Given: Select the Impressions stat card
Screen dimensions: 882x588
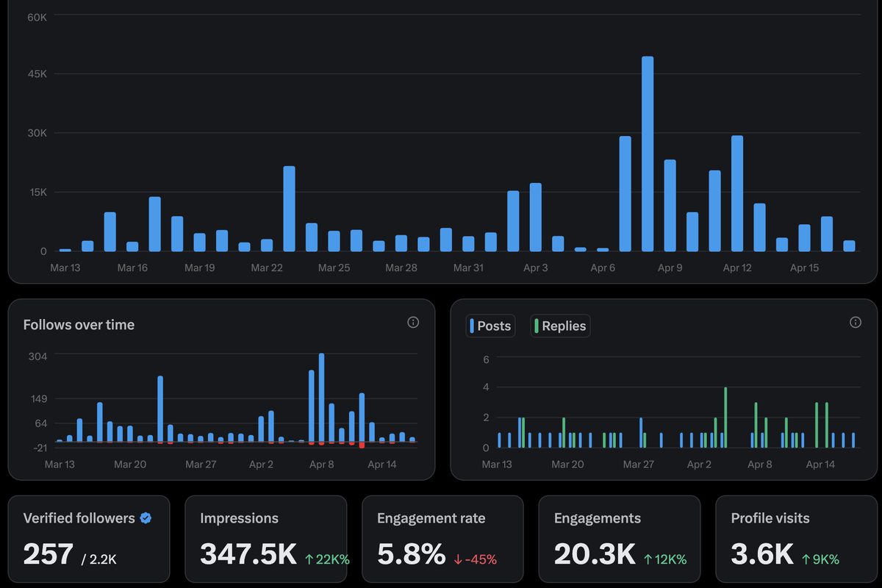Looking at the screenshot, I should click(x=265, y=539).
